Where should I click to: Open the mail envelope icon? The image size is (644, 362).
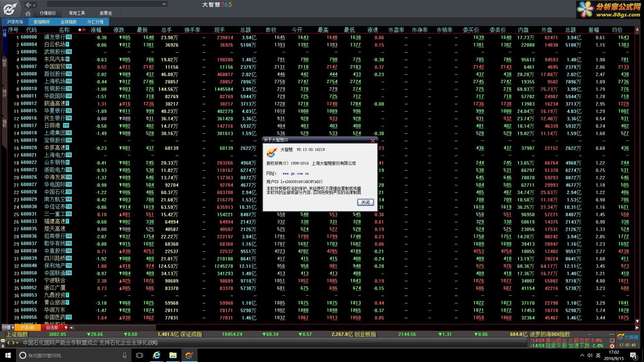coord(3,340)
